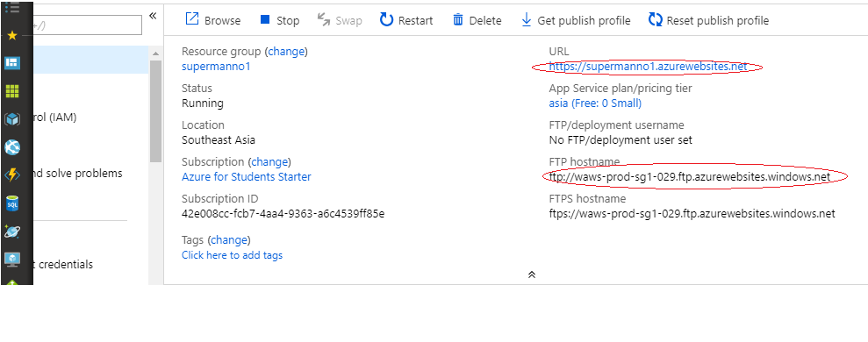Image resolution: width=868 pixels, height=342 pixels.
Task: Open the supermanno1.azurewebsites.net URL
Action: (x=648, y=67)
